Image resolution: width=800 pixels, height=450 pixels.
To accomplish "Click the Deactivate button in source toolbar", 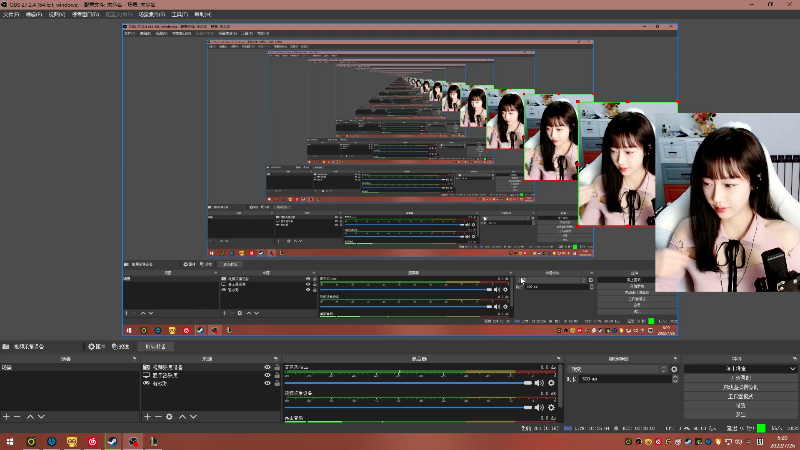I will coord(155,346).
